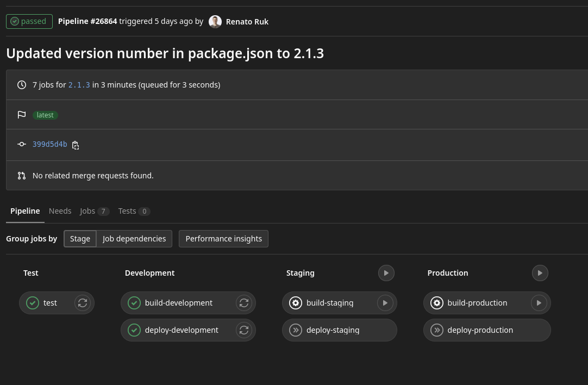Play all manual jobs in Production stage

540,273
